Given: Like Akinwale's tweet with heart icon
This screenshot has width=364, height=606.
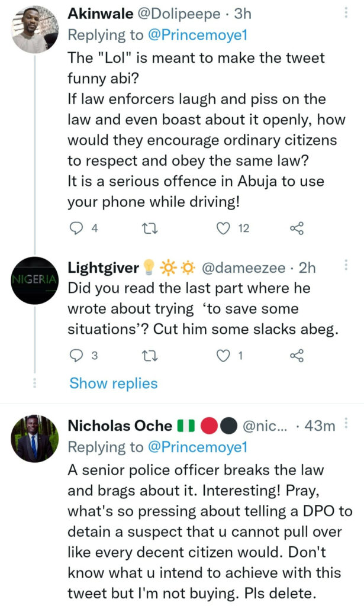Looking at the screenshot, I should [223, 228].
